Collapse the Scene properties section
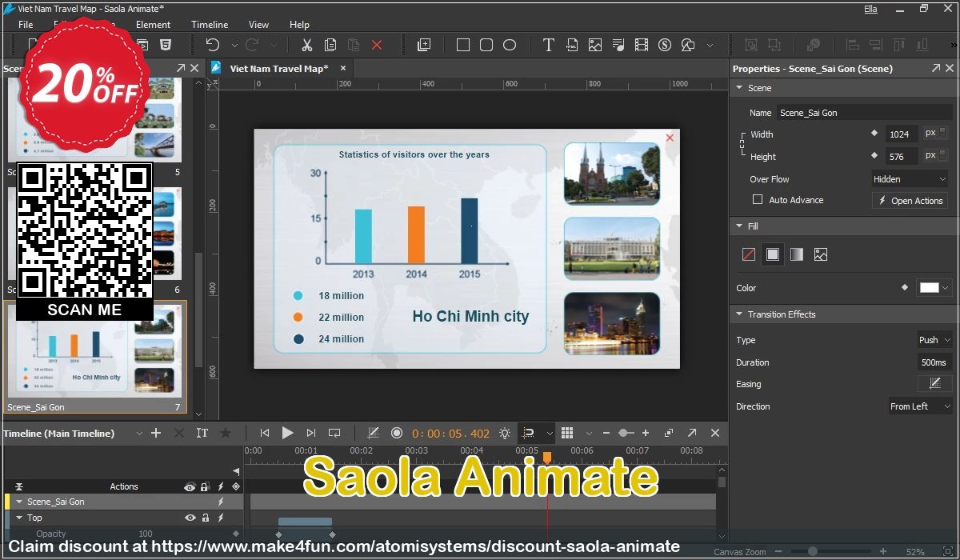960x560 pixels. 739,88
